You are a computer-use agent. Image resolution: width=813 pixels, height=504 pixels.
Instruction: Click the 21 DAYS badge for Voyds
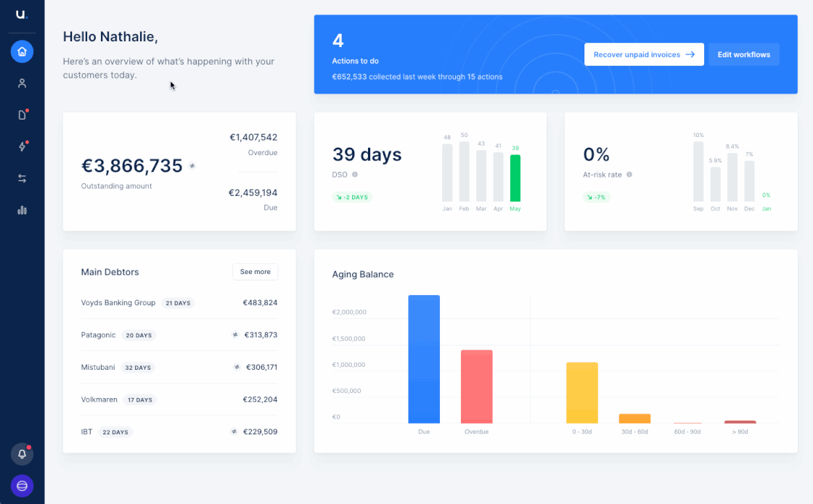[178, 303]
